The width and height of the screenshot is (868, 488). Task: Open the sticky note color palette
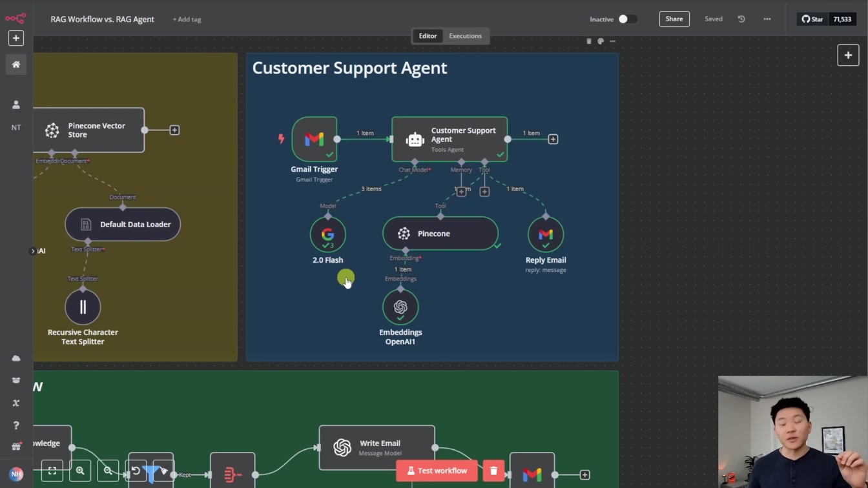point(601,41)
